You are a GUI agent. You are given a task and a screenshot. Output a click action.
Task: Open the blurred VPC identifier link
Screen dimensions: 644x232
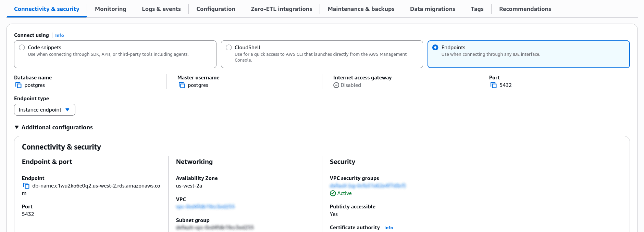coord(205,207)
